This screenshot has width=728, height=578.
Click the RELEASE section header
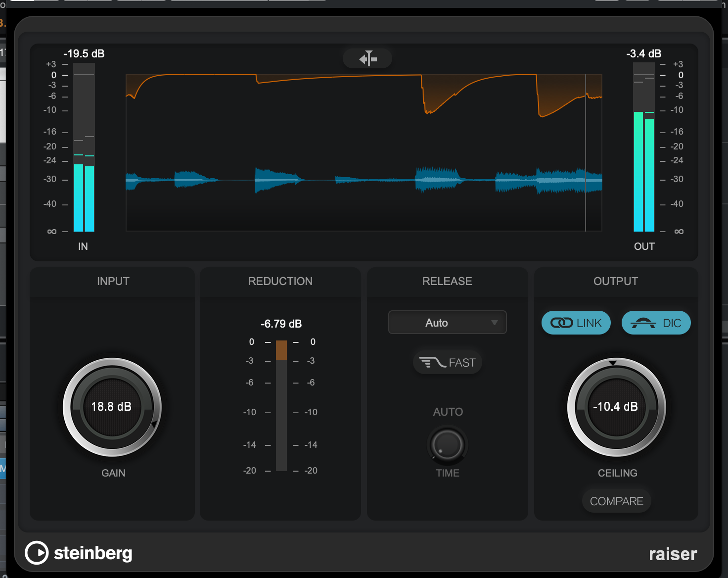pyautogui.click(x=447, y=281)
